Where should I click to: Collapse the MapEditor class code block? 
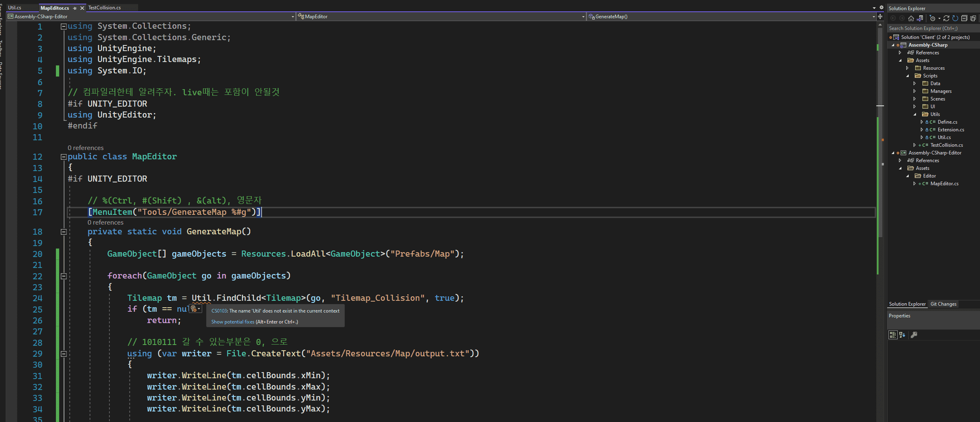[x=64, y=157]
